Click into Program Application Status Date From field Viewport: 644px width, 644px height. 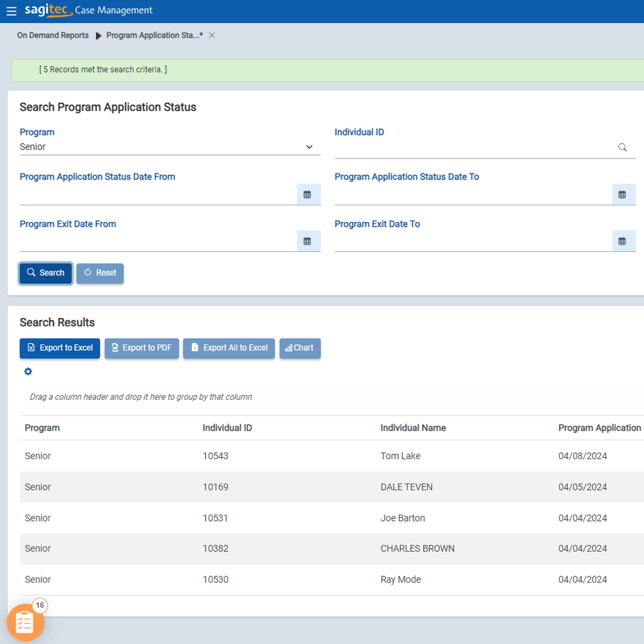coord(158,195)
